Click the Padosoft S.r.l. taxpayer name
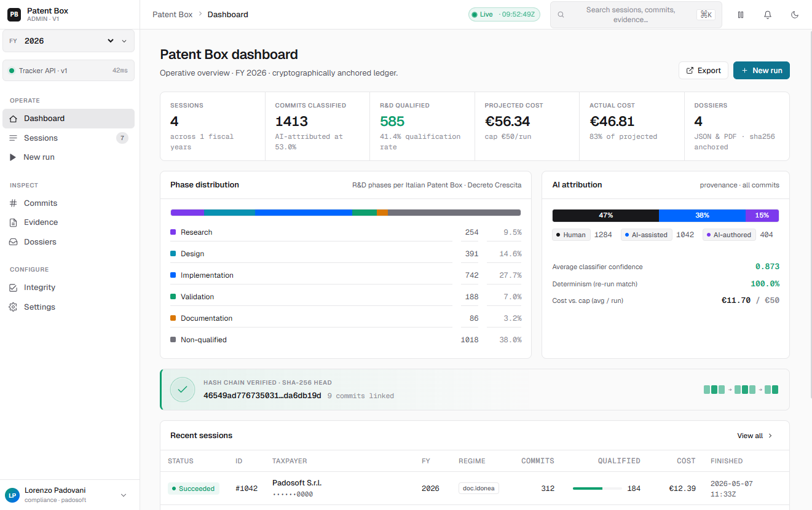 point(297,483)
